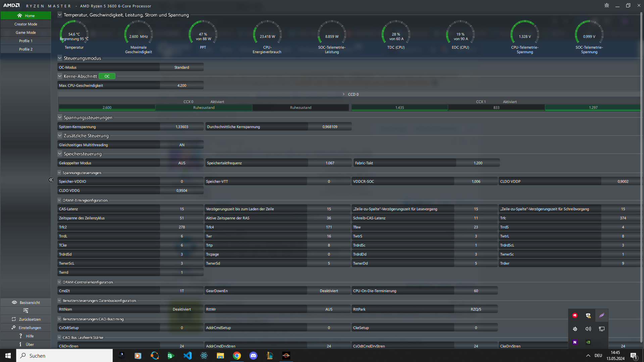Launch Visual Studio Code from taskbar
The image size is (644, 362).
(187, 356)
